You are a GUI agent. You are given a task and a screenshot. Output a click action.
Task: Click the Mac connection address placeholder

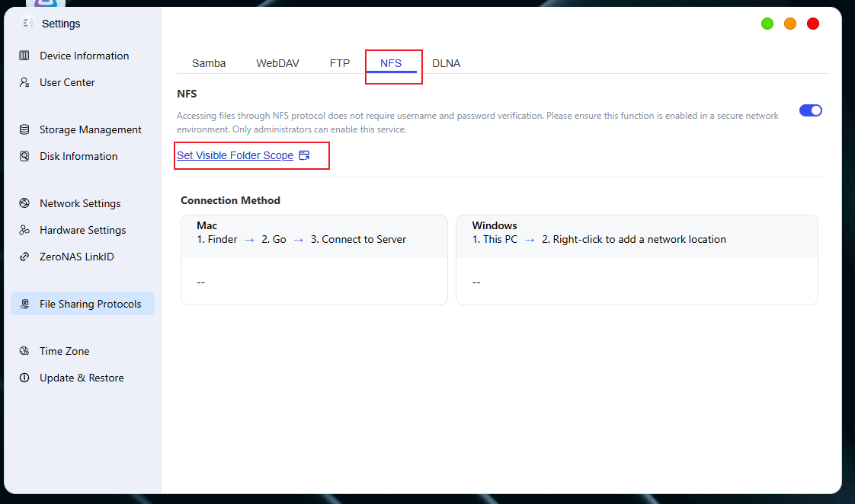click(200, 282)
